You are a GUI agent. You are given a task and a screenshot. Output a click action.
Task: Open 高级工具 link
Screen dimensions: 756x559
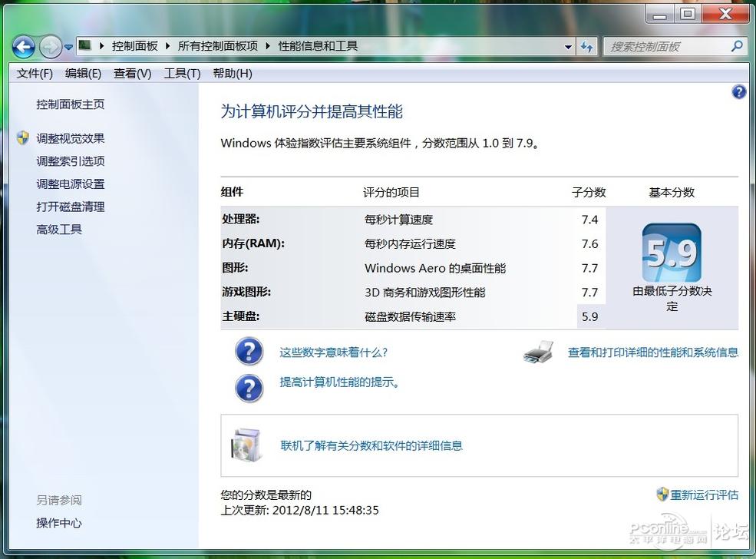59,230
